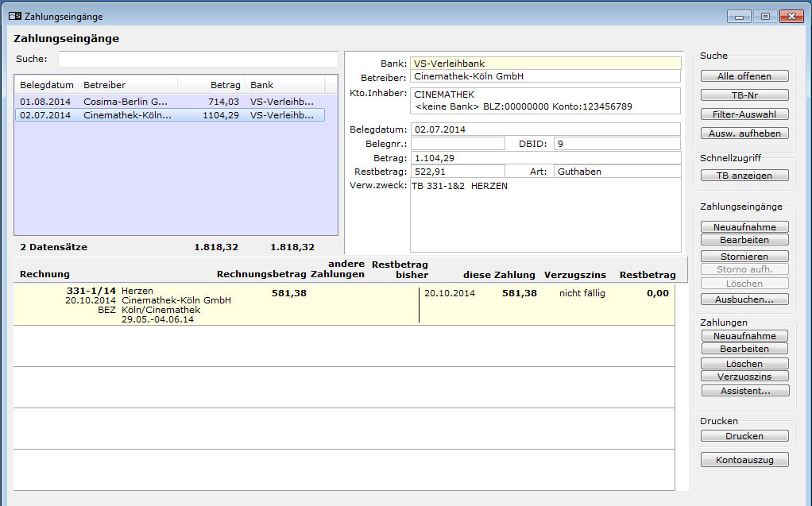Click the 'Alle offenen' search button
Image resolution: width=812 pixels, height=506 pixels.
pyautogui.click(x=744, y=76)
